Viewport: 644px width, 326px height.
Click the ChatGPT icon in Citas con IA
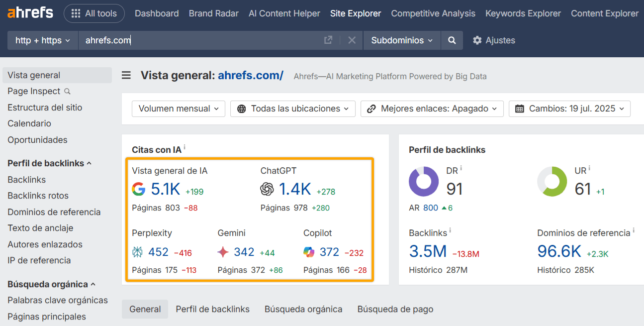pos(268,189)
